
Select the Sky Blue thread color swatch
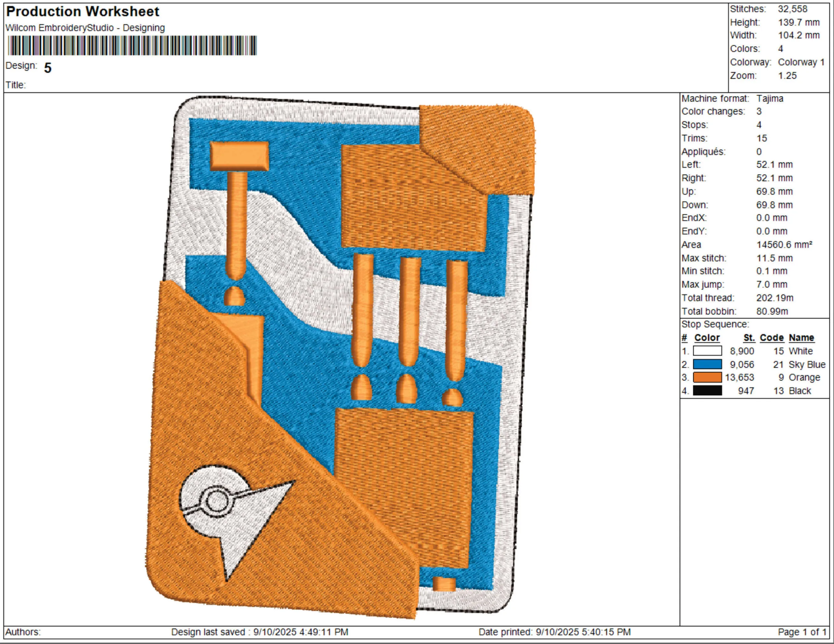point(707,364)
